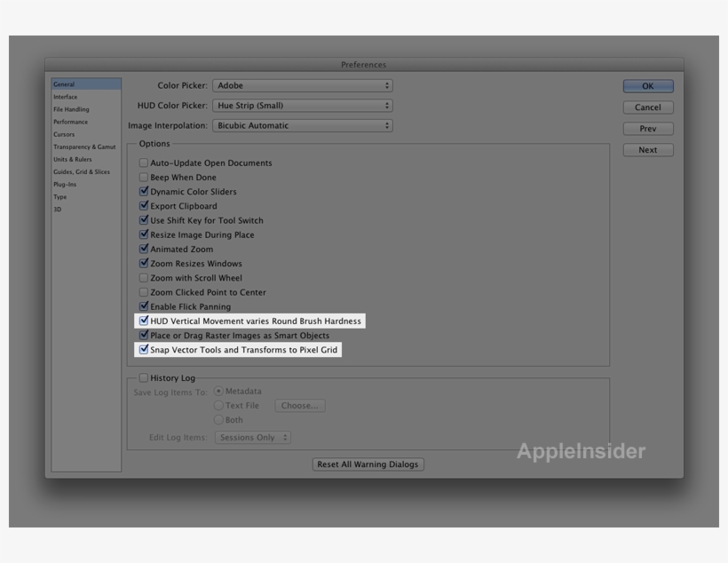Open Cursors preferences section

coord(86,134)
